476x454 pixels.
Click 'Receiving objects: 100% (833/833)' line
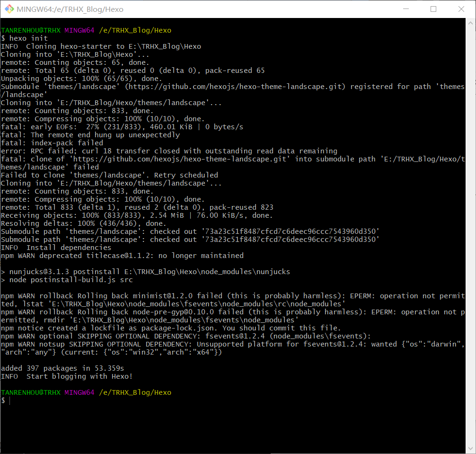137,215
